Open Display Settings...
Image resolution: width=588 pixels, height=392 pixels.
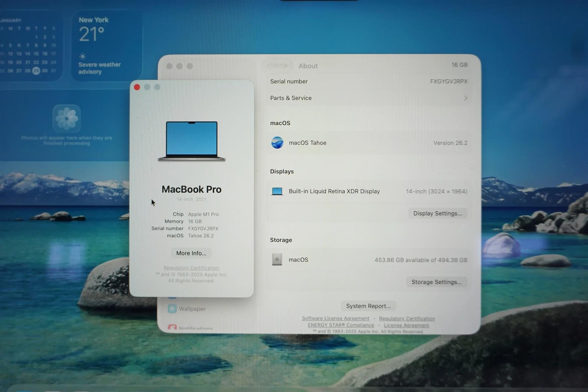pos(438,213)
